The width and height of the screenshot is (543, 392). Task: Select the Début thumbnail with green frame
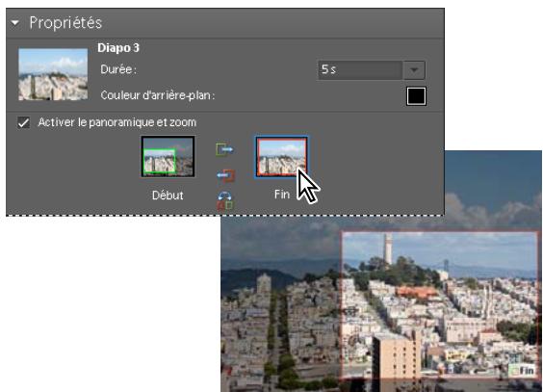pyautogui.click(x=168, y=157)
